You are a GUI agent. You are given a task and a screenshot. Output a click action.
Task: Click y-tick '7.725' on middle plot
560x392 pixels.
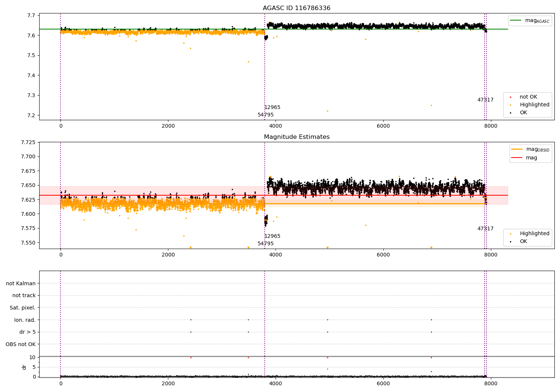pyautogui.click(x=28, y=142)
